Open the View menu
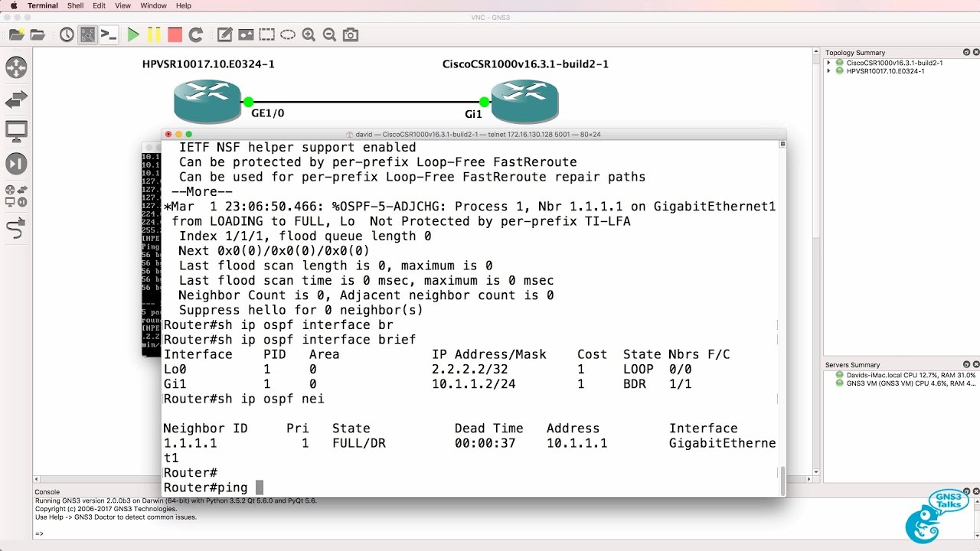This screenshot has width=980, height=551. (x=122, y=5)
